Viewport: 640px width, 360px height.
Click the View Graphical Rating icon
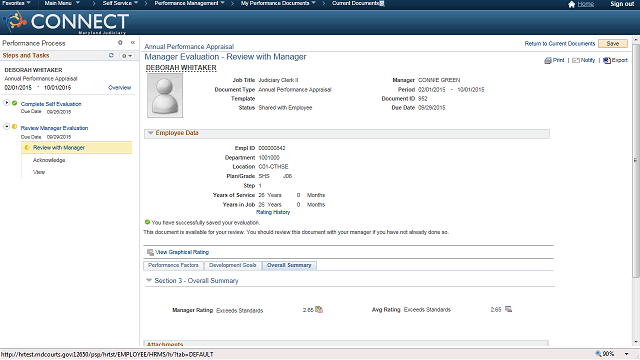[x=150, y=252]
